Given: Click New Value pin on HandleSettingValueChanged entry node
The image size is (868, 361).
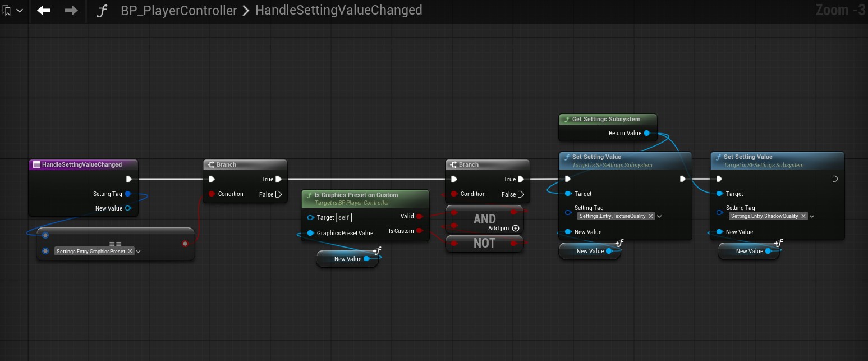Looking at the screenshot, I should tap(128, 208).
